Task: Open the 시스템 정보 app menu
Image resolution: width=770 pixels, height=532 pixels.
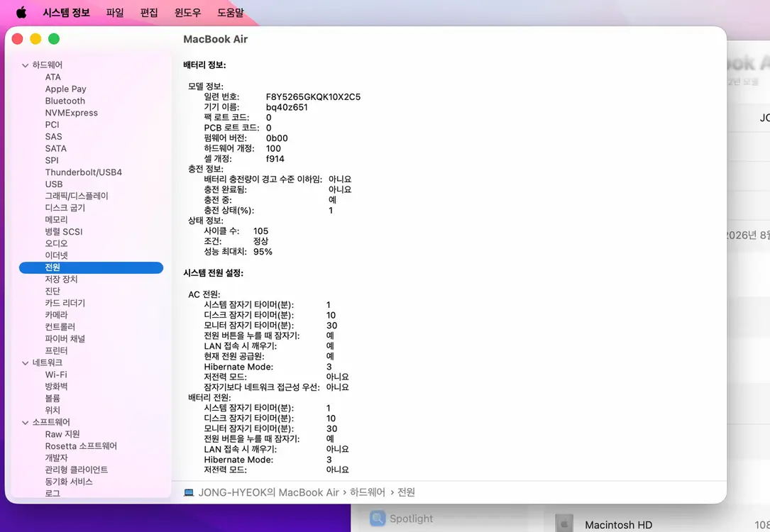Action: pyautogui.click(x=66, y=12)
